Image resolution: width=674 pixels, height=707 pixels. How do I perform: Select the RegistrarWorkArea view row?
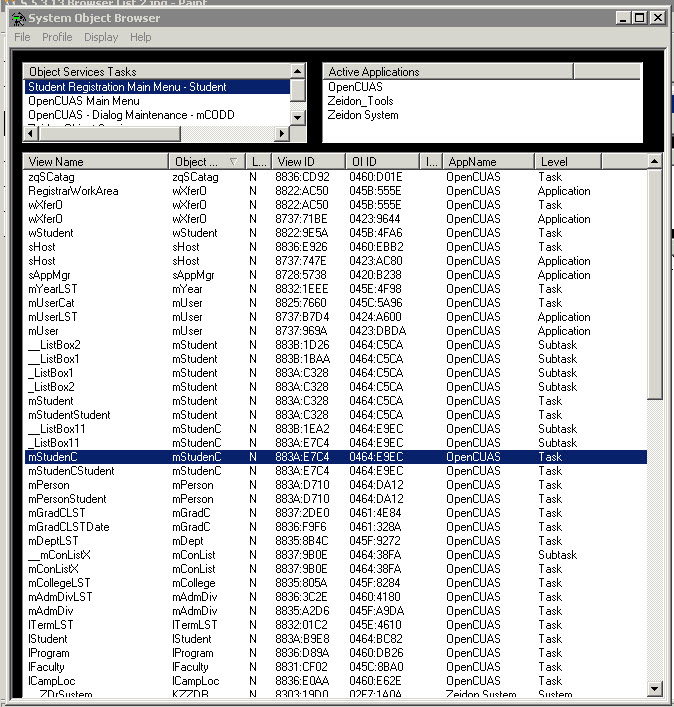tap(73, 191)
